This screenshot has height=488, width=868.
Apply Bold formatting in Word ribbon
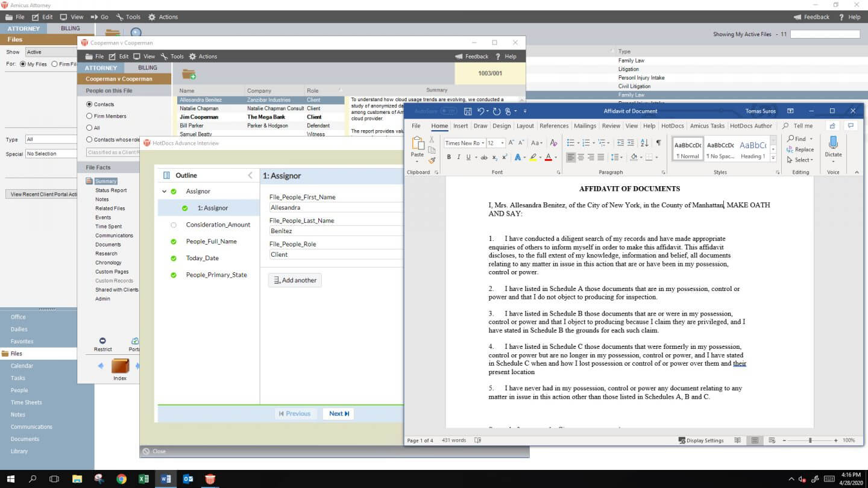tap(448, 157)
